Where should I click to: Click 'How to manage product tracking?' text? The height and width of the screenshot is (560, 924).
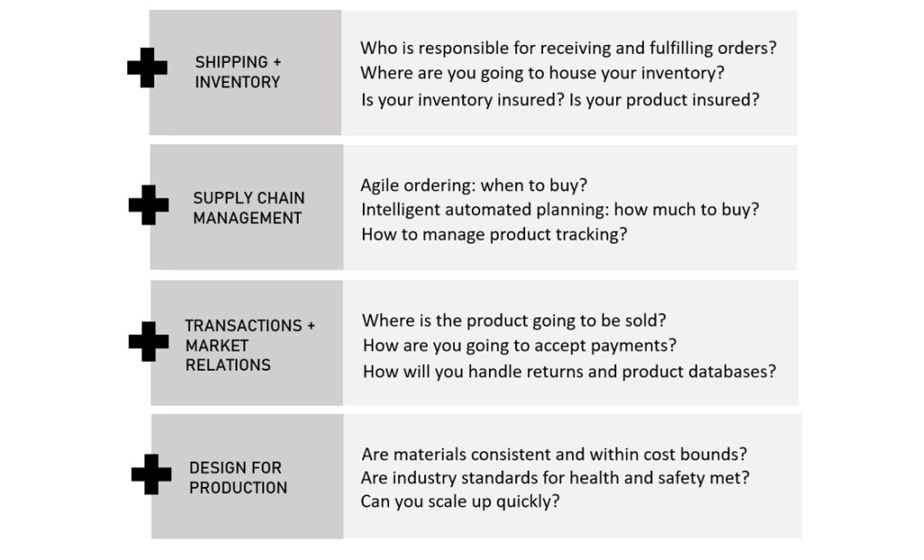tap(494, 234)
